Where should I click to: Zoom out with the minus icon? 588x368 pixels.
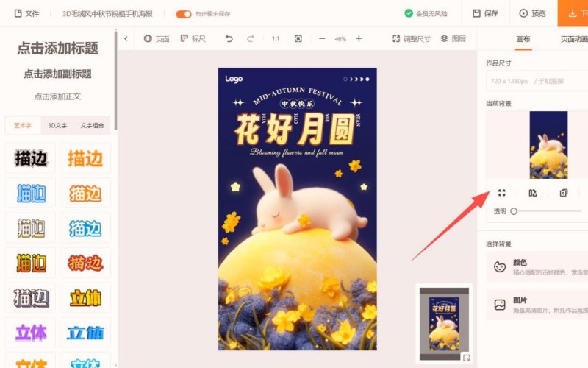tap(322, 38)
